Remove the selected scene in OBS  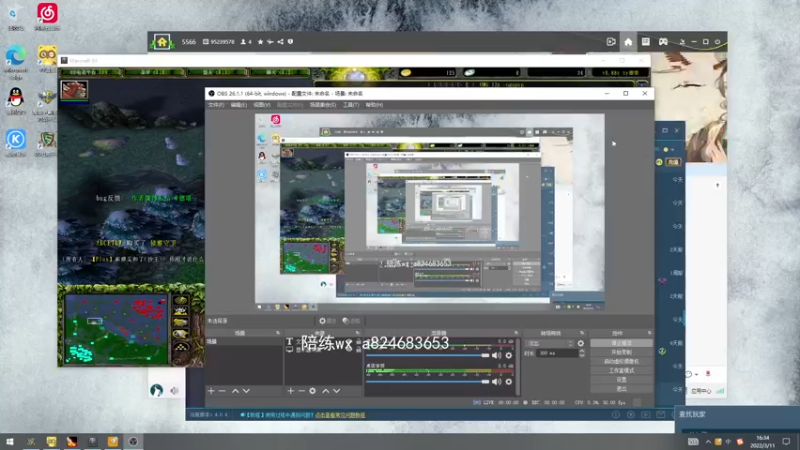click(x=222, y=391)
